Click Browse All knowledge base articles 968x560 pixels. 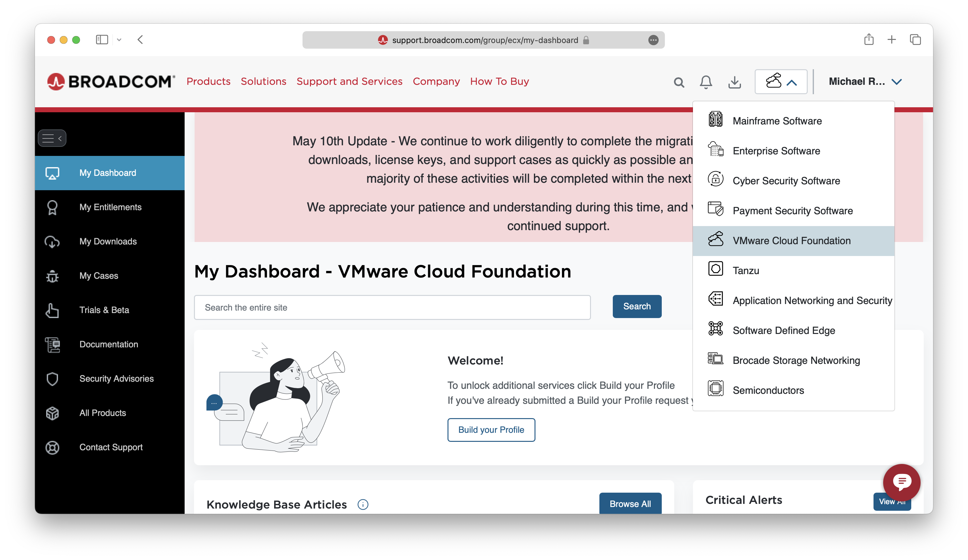630,504
